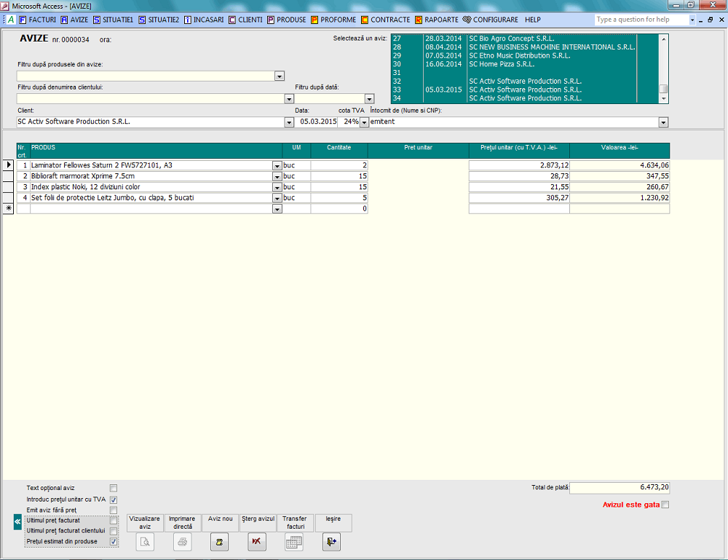Click the Total de plată value 6.473,20

click(x=620, y=488)
